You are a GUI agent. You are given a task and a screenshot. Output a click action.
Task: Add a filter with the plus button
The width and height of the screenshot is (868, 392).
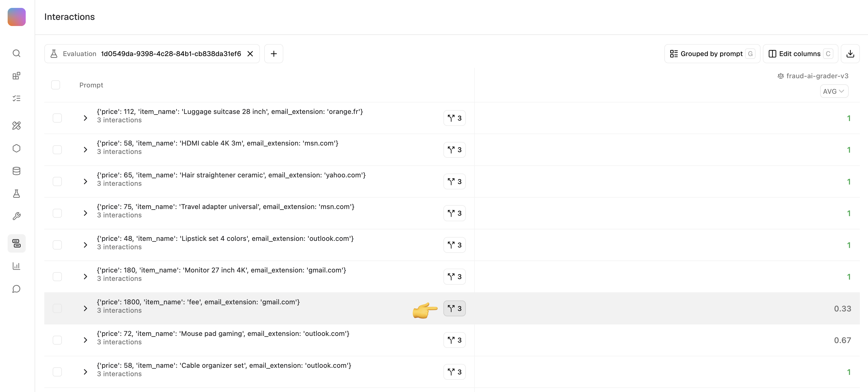tap(274, 54)
